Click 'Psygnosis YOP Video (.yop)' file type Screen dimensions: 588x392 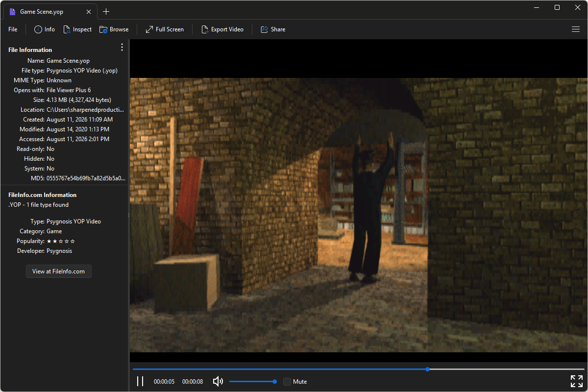(82, 71)
